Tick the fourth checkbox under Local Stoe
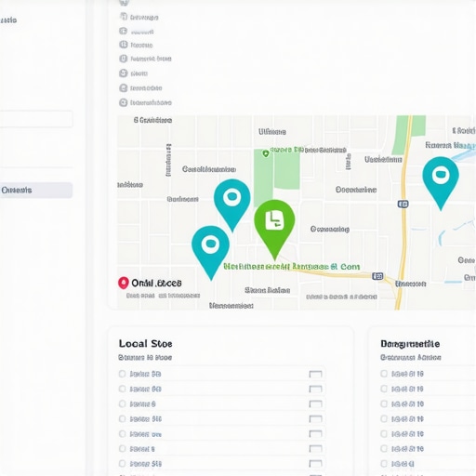Image resolution: width=476 pixels, height=476 pixels. pos(122,418)
